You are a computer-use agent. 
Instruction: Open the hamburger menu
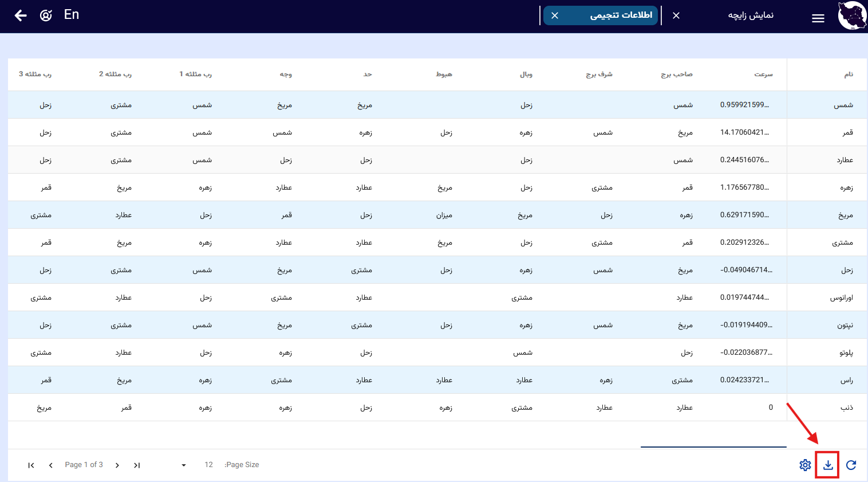818,18
